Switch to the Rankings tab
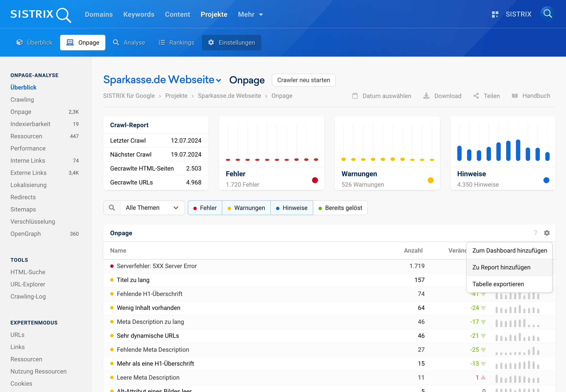Screen dimensions: 566x392 176,42
